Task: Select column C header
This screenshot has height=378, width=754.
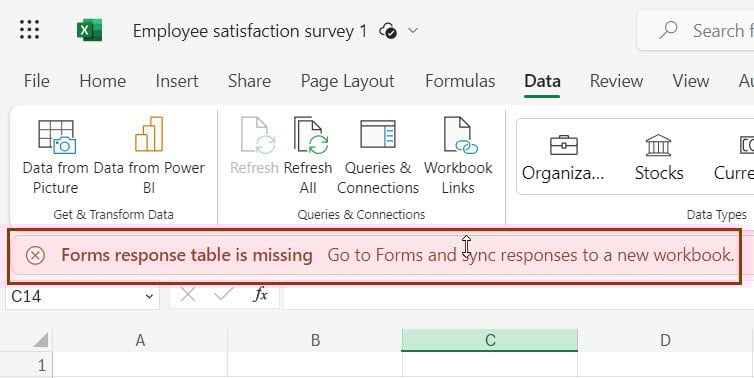Action: 490,340
